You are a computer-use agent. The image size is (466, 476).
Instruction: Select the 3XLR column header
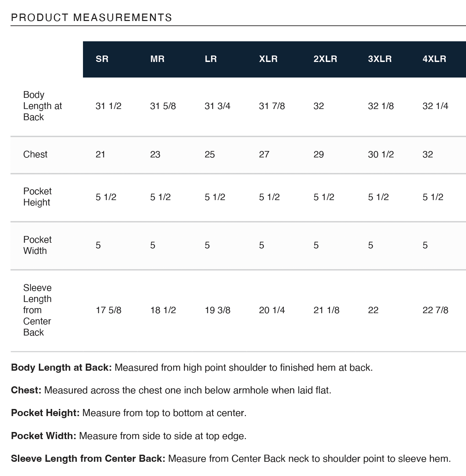(380, 59)
